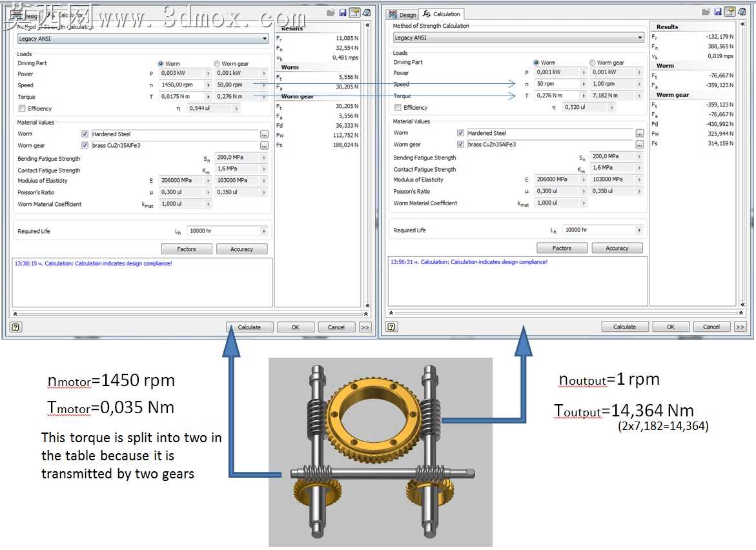Select Worm gear driving part in right dialog
This screenshot has height=550, width=756.
click(x=592, y=63)
